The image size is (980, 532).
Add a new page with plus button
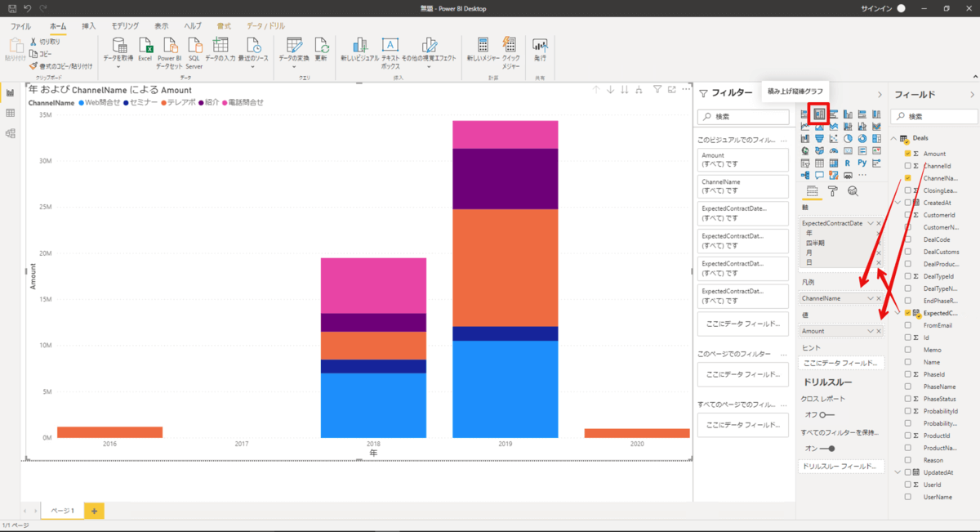94,511
